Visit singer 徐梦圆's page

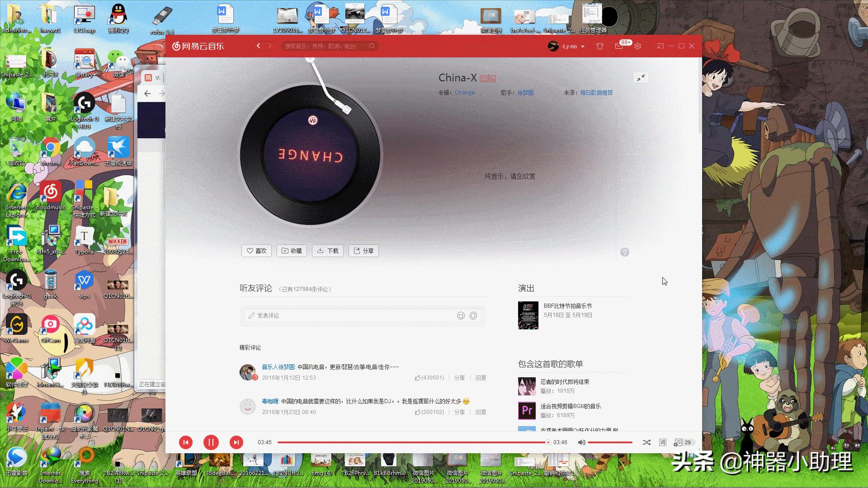524,92
